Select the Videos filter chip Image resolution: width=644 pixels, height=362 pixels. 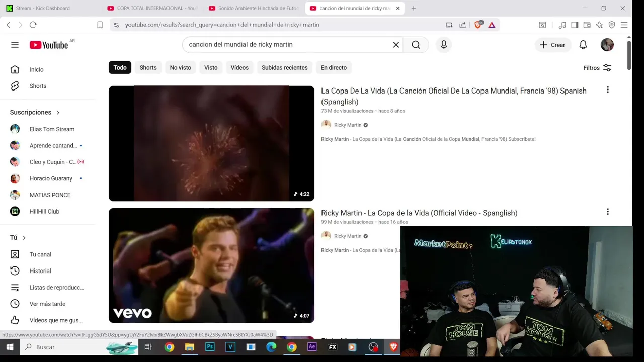pos(239,67)
